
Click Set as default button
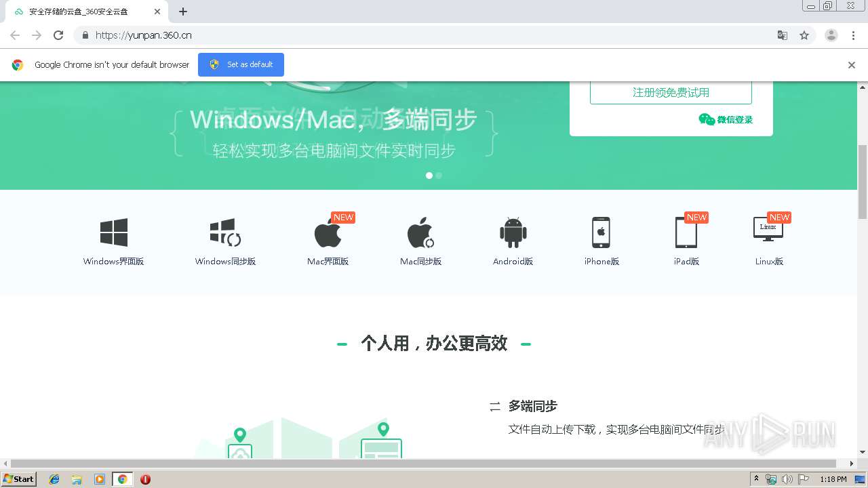coord(241,64)
